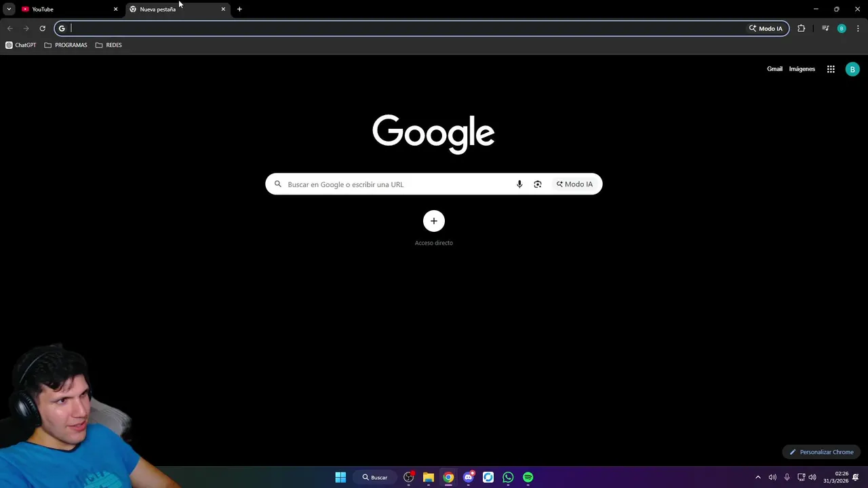Screen dimensions: 868x488
Task: Click Personalizar Chrome button
Action: pos(821,452)
